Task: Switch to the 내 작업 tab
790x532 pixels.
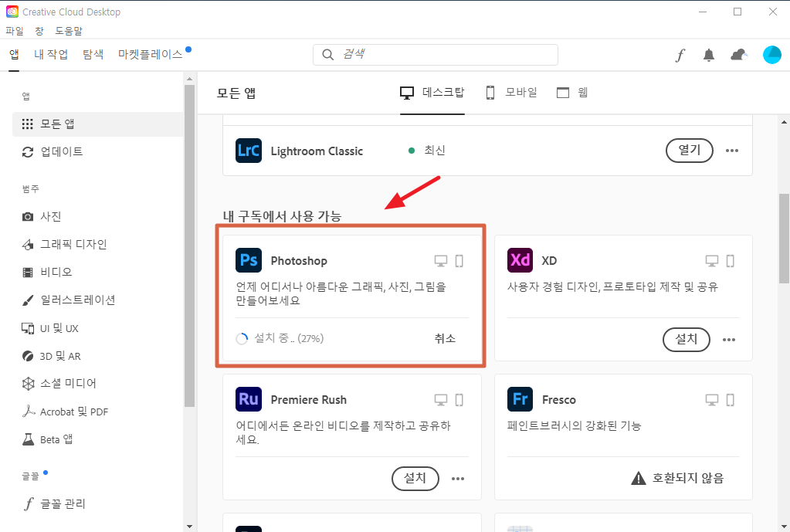Action: click(51, 54)
